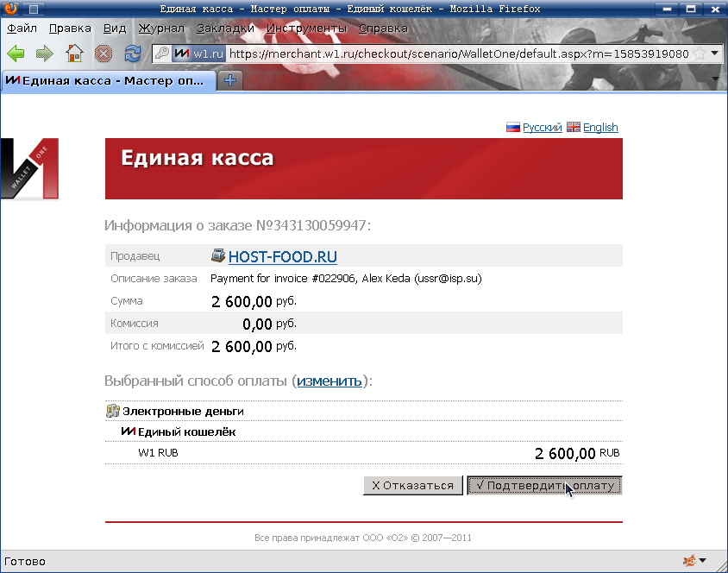Click the w1.ru site identity badge
728x573 pixels.
coord(198,54)
